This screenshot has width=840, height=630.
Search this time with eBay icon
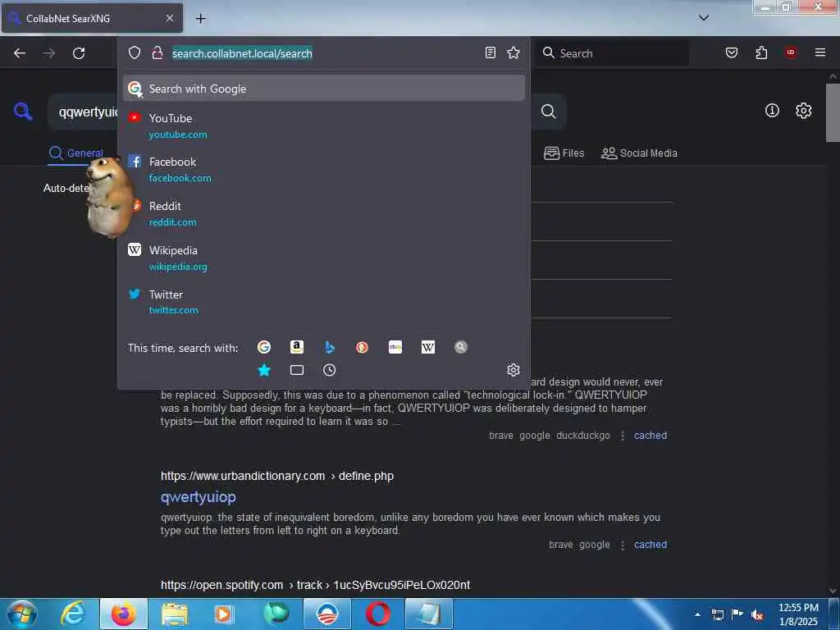point(395,347)
